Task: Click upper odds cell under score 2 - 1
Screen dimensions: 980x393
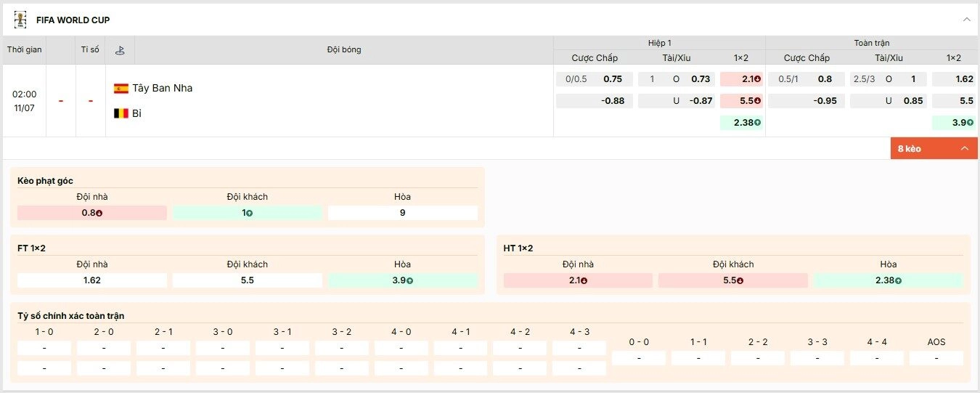Action: pos(163,348)
